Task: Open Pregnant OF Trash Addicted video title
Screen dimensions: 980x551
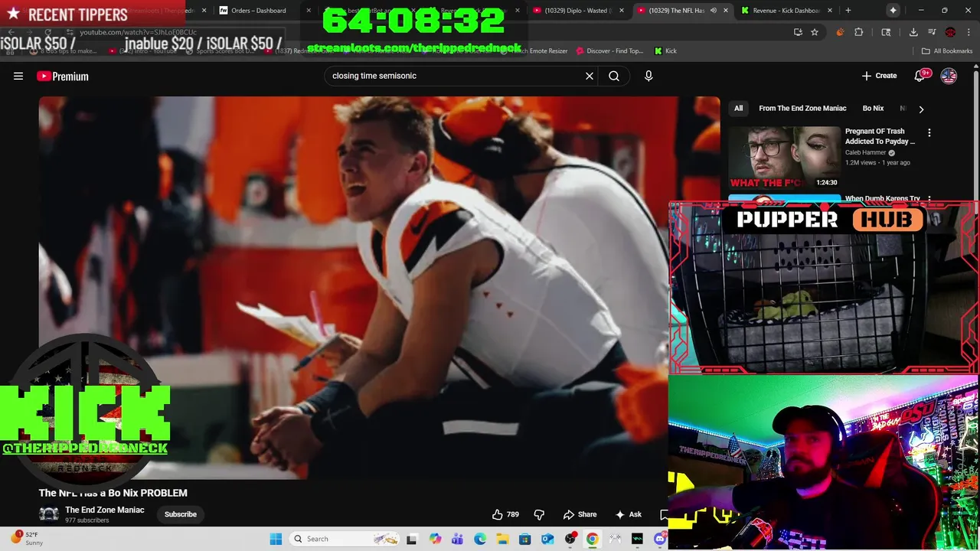Action: click(880, 136)
